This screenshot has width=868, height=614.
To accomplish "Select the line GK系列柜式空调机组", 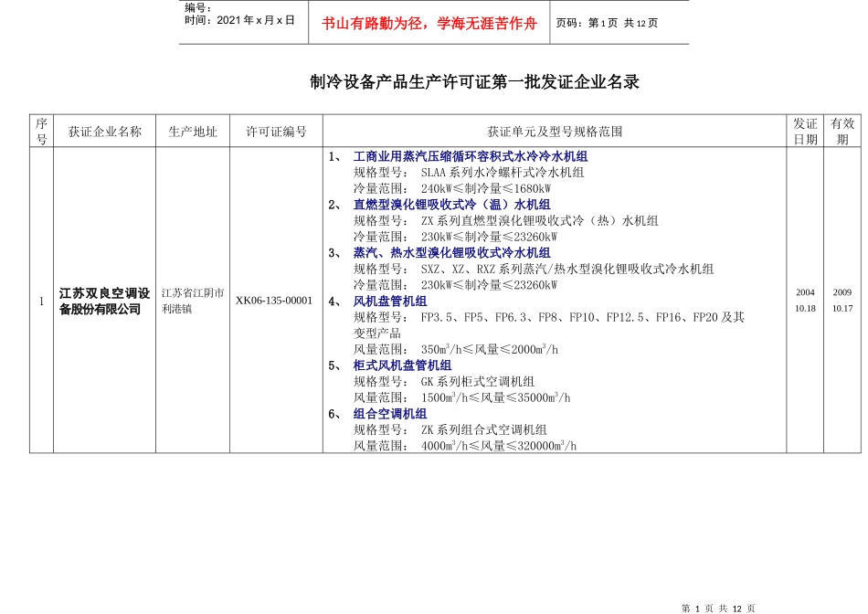I will tap(477, 382).
